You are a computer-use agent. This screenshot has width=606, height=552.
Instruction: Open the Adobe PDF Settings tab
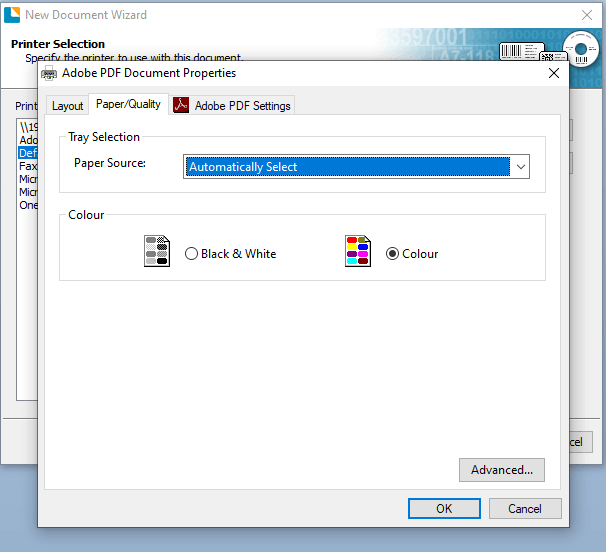(232, 106)
